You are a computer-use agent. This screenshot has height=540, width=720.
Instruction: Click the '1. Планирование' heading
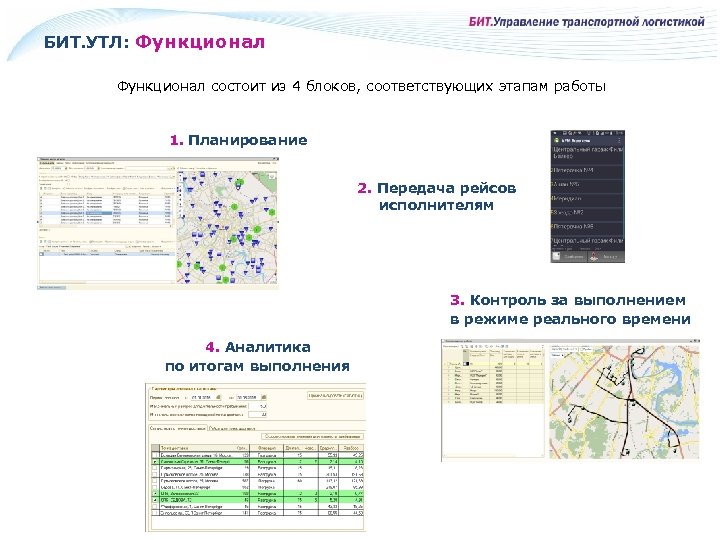[x=238, y=140]
